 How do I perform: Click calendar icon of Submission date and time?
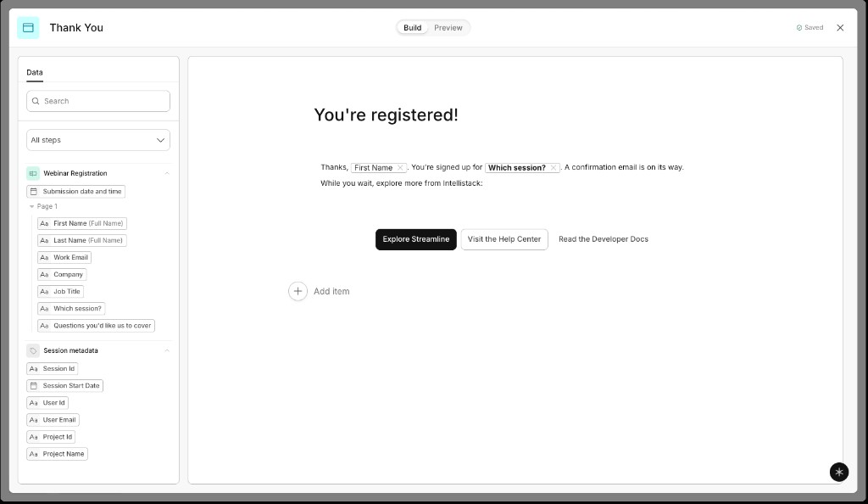click(x=34, y=192)
